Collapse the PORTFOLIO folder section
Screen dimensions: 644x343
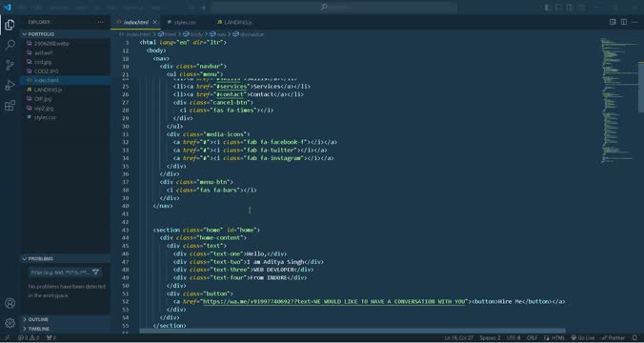66,34
